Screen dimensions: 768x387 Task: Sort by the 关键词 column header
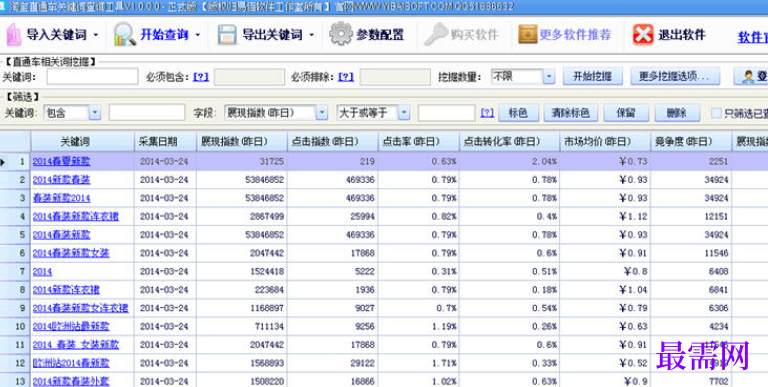pos(83,142)
